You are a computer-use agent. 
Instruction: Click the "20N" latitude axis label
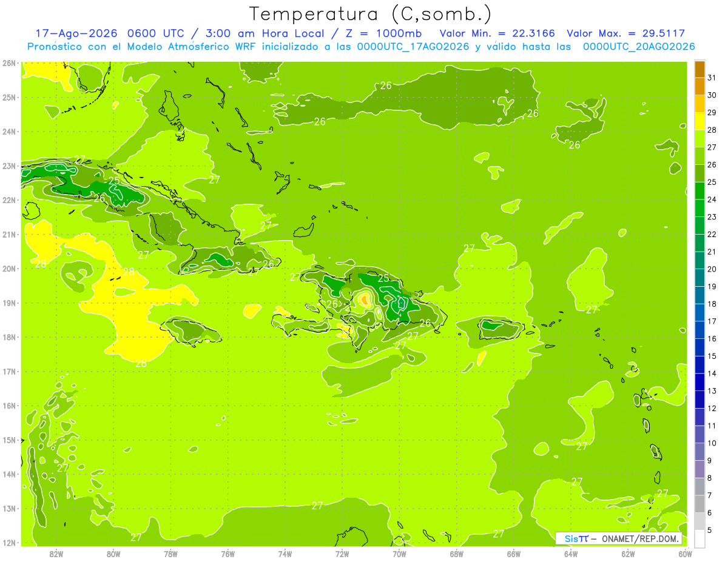pos(8,269)
